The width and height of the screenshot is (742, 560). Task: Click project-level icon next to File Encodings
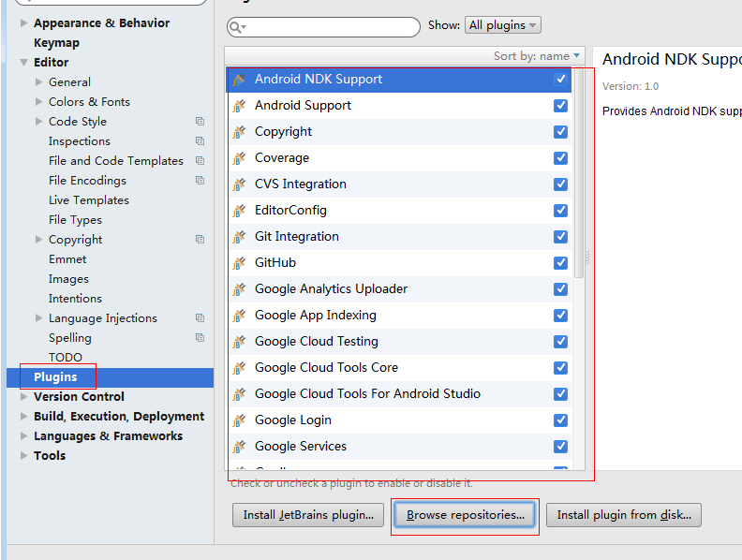pyautogui.click(x=200, y=180)
